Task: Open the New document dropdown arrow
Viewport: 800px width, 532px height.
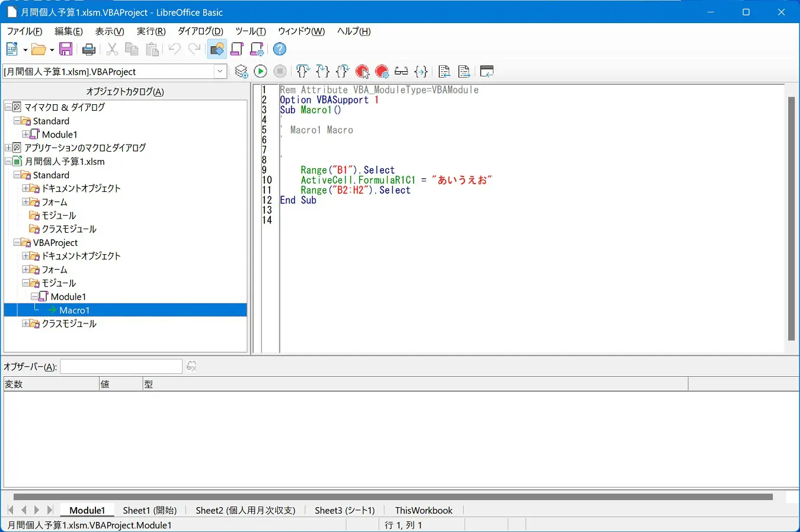Action: tap(25, 50)
